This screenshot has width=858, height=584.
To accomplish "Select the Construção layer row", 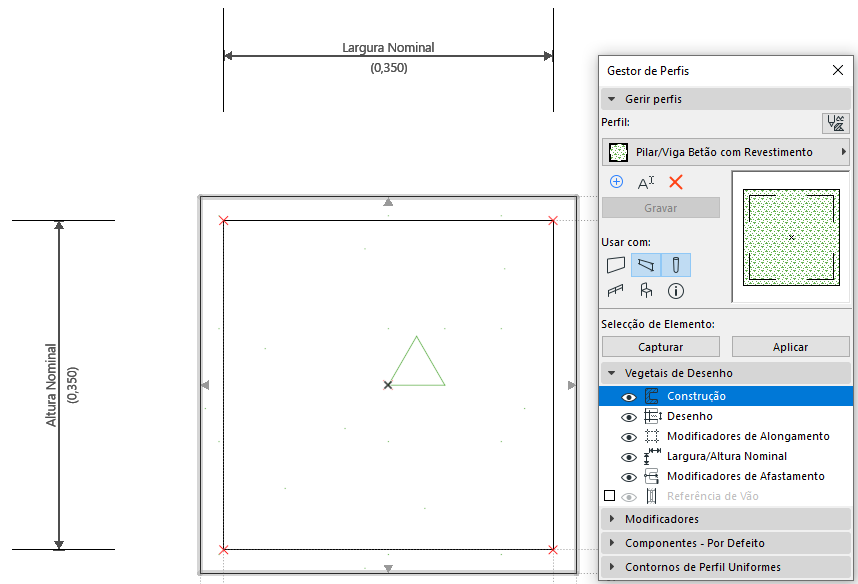I will coord(726,396).
